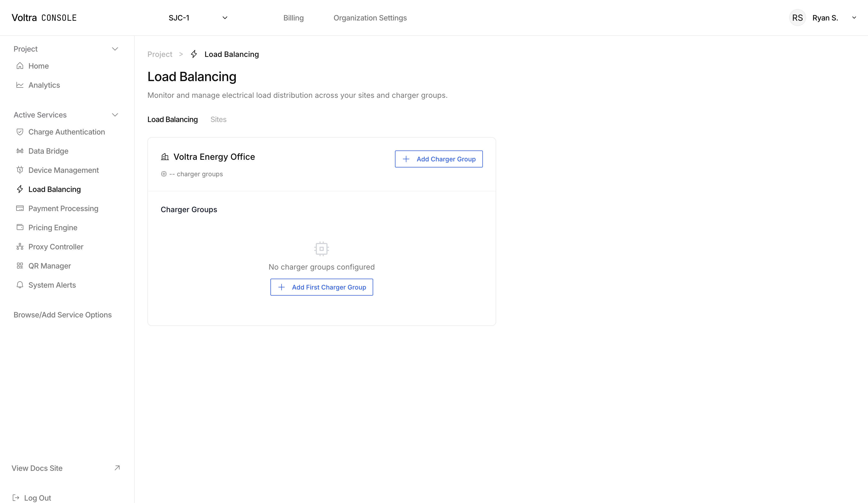The width and height of the screenshot is (868, 503).
Task: Click the System Alerts bell icon
Action: 20,285
